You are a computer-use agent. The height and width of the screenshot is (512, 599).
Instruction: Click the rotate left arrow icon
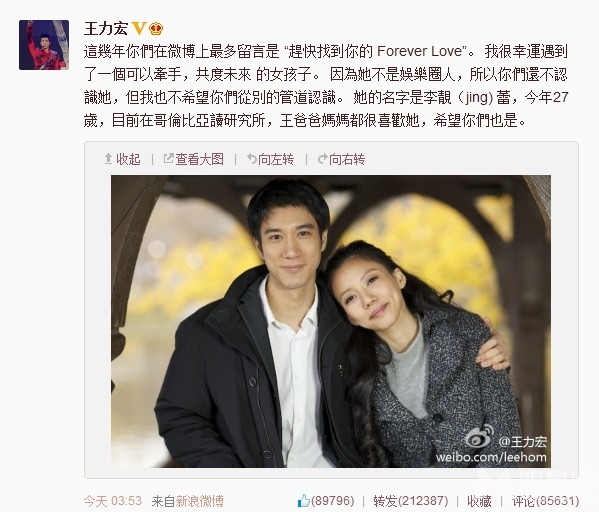(251, 158)
